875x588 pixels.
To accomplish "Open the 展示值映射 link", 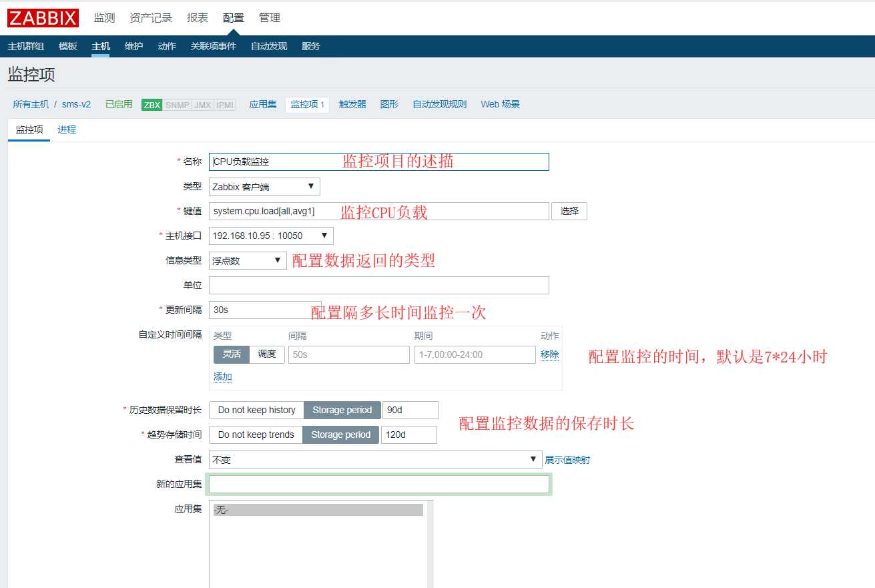I will (x=567, y=460).
